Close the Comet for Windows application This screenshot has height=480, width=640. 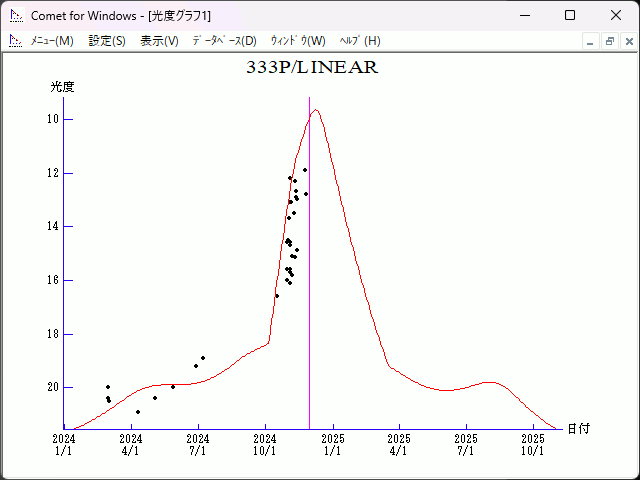pyautogui.click(x=615, y=16)
